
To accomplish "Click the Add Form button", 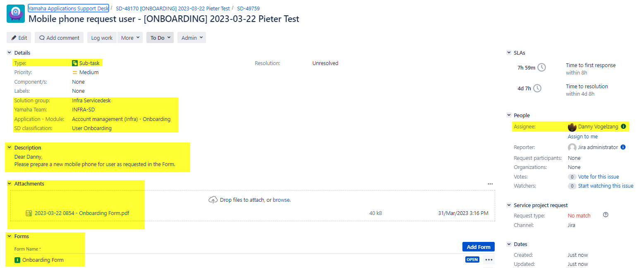I will (479, 247).
